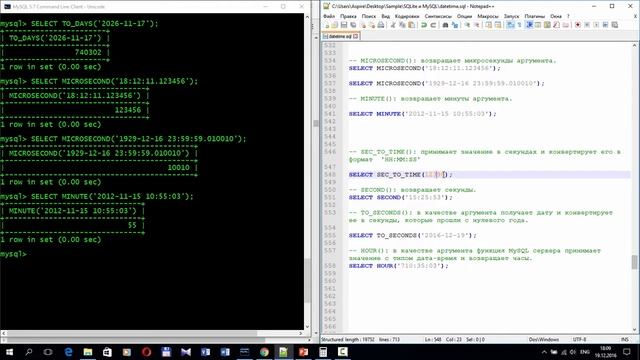This screenshot has width=640, height=360.
Task: Open the Document Map icon in toolbar
Action: coord(547,25)
